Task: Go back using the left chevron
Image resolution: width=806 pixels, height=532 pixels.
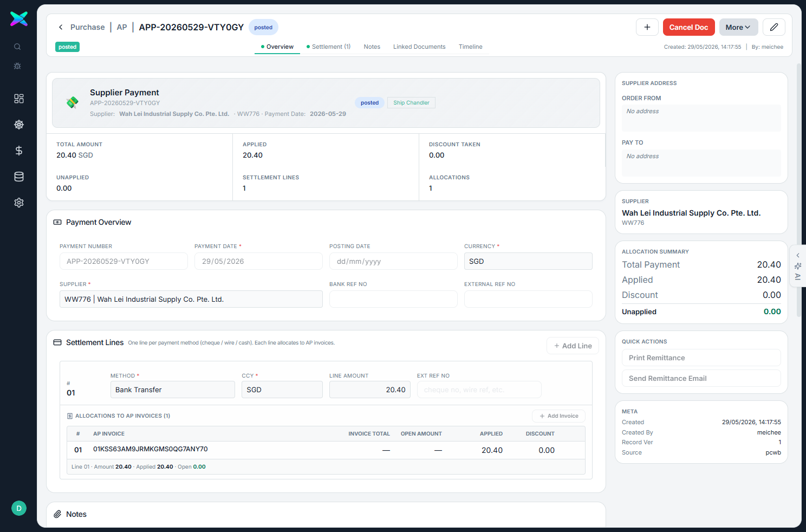Action: [x=61, y=27]
